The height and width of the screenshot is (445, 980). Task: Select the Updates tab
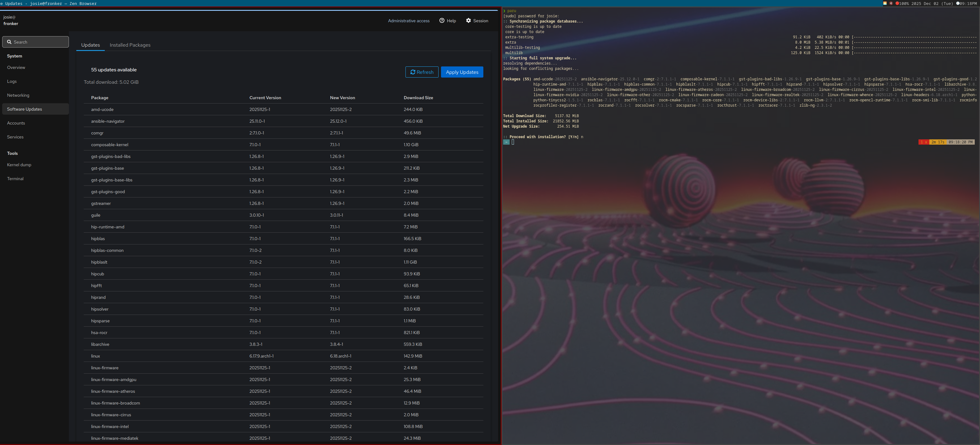tap(91, 45)
